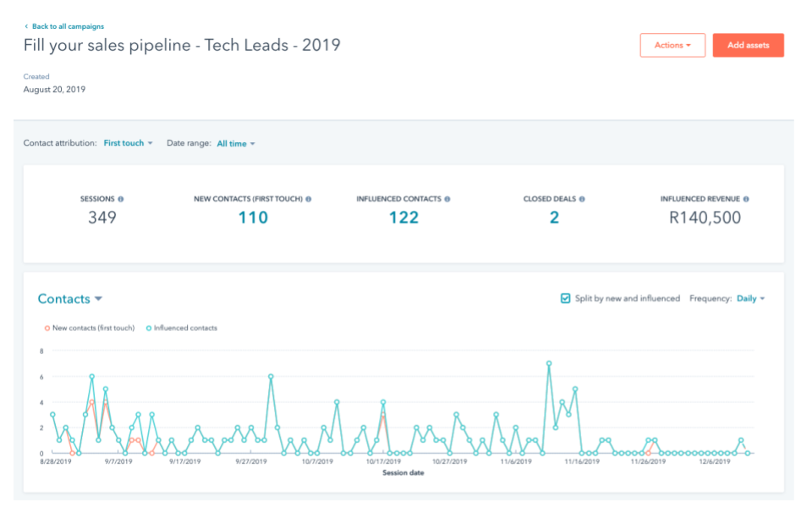Click the Created label
Image resolution: width=812 pixels, height=508 pixels.
(x=36, y=76)
